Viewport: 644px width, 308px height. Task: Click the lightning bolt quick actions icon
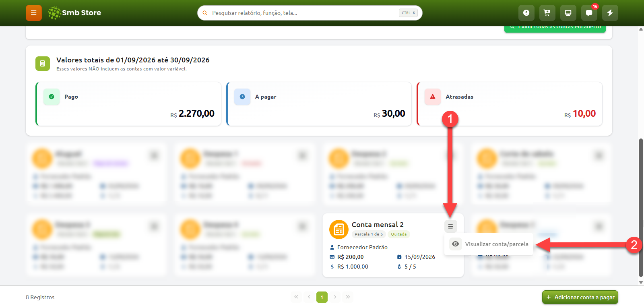coord(610,13)
